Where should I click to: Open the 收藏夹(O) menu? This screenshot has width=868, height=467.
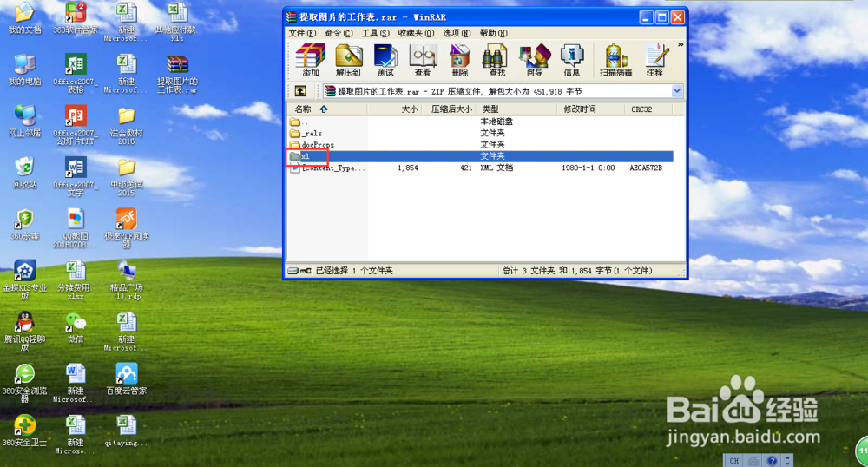416,33
